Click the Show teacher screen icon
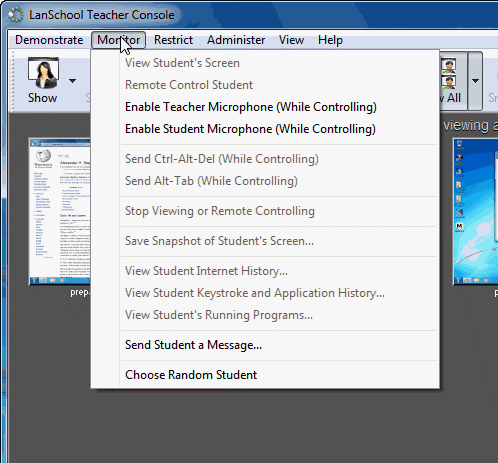This screenshot has width=498, height=463. [43, 73]
